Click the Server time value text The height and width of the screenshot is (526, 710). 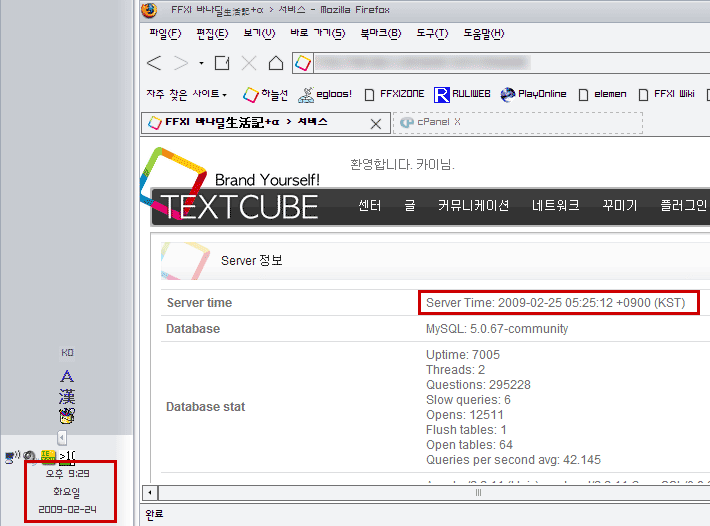(x=556, y=303)
